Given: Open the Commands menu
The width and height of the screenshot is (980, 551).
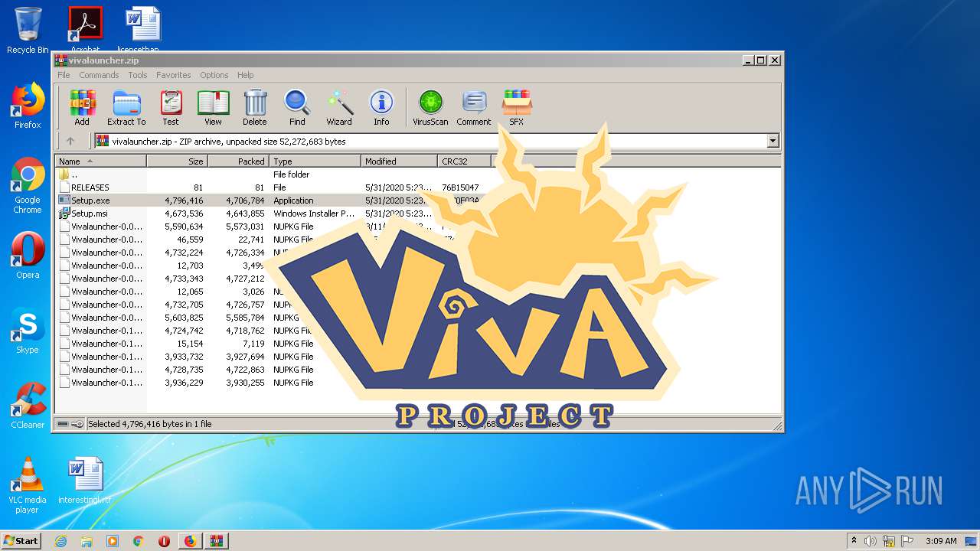Looking at the screenshot, I should coord(99,75).
